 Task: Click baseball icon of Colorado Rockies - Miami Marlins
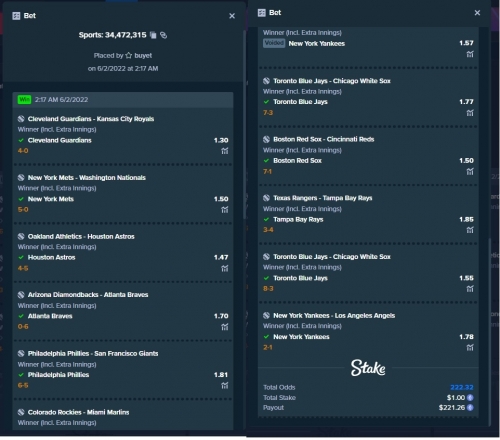point(21,412)
